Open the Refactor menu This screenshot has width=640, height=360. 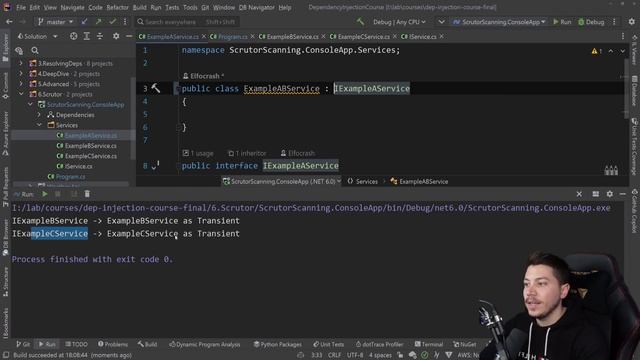[117, 7]
